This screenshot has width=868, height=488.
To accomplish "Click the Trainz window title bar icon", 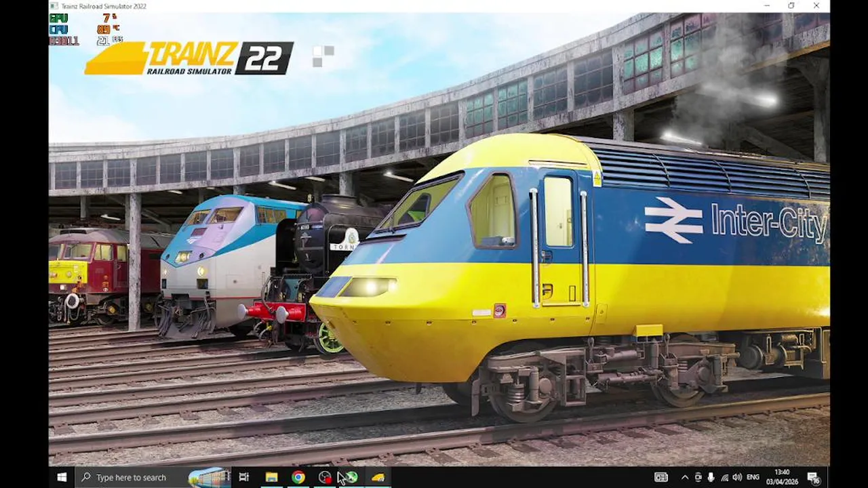I will pyautogui.click(x=54, y=6).
